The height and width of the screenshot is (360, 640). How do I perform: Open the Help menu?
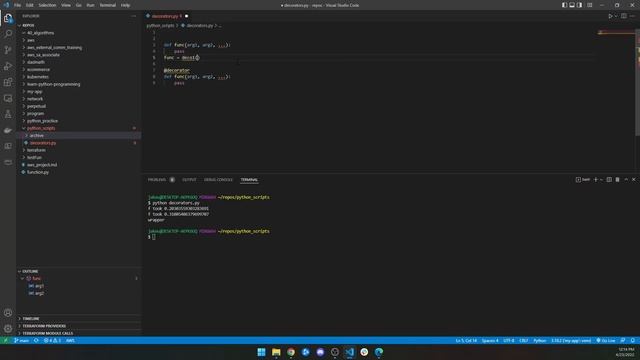pyautogui.click(x=125, y=5)
